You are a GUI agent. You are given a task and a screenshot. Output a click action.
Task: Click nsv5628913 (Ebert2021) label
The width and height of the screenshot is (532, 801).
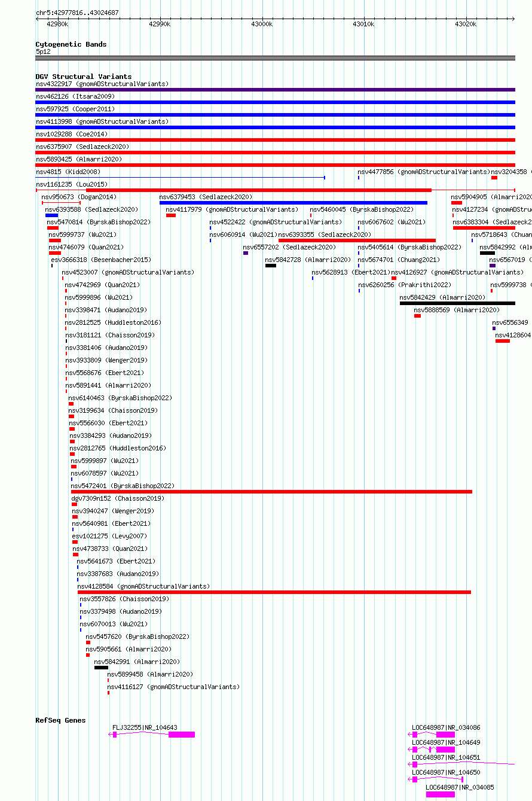(351, 272)
